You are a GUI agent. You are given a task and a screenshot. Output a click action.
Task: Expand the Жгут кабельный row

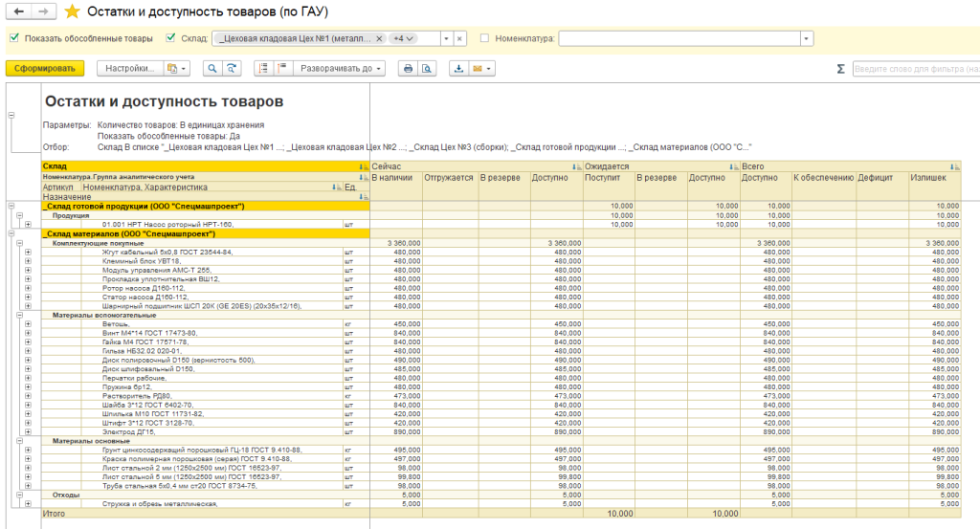[x=28, y=253]
